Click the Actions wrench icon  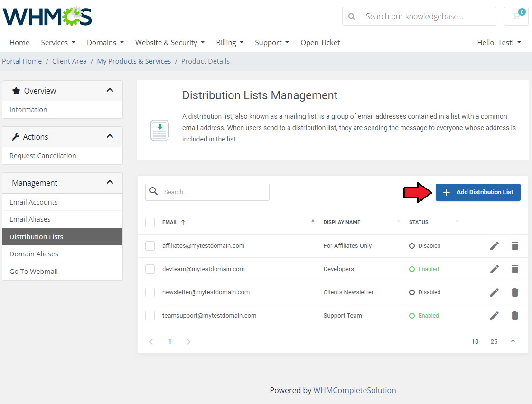pyautogui.click(x=16, y=137)
